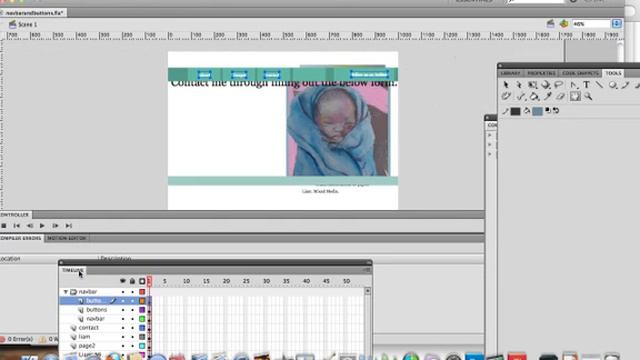Open the stage zoom percentage dropdown
640x360 pixels.
[x=616, y=24]
